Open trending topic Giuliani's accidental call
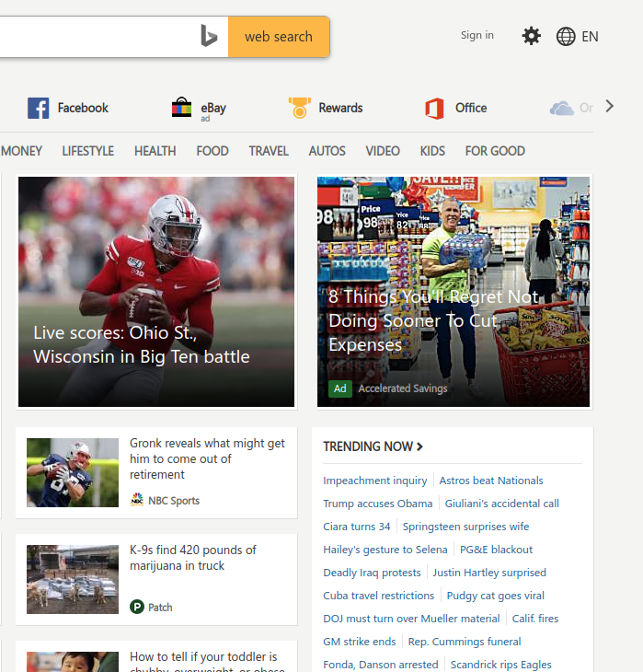This screenshot has width=643, height=672. click(x=501, y=504)
